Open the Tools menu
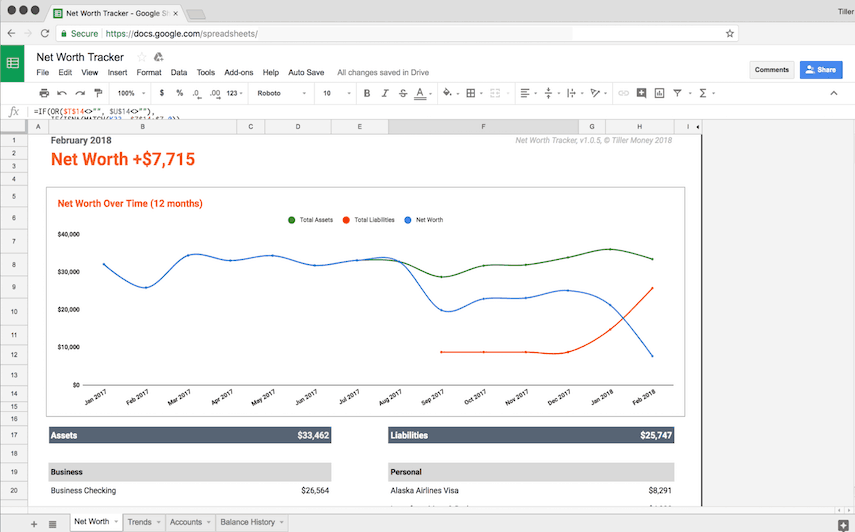The image size is (855, 532). (x=206, y=72)
